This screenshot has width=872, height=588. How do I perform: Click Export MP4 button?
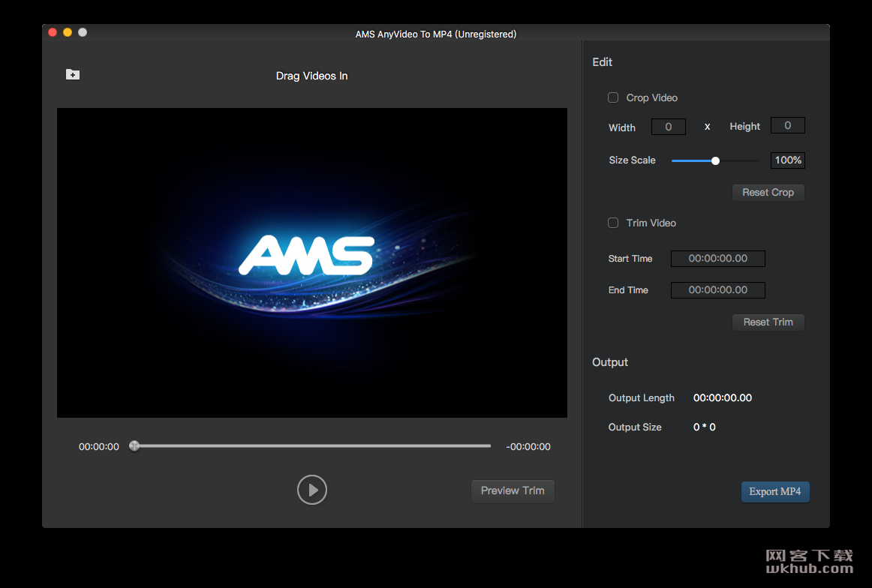(775, 492)
